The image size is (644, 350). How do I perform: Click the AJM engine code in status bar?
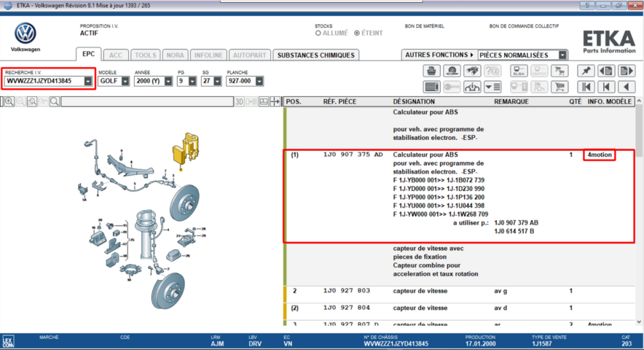[217, 344]
